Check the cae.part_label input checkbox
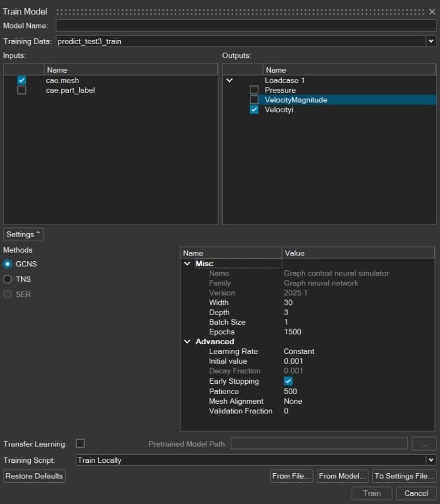The width and height of the screenshot is (440, 504). [22, 90]
